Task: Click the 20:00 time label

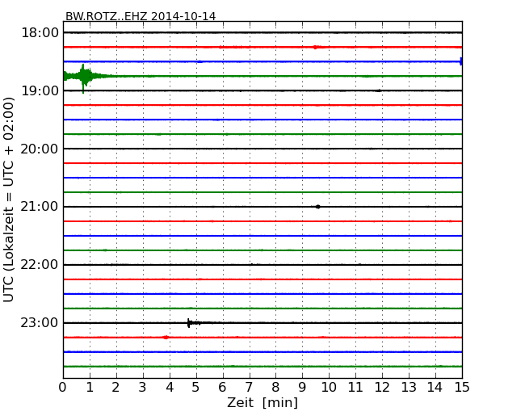Action: click(x=40, y=149)
